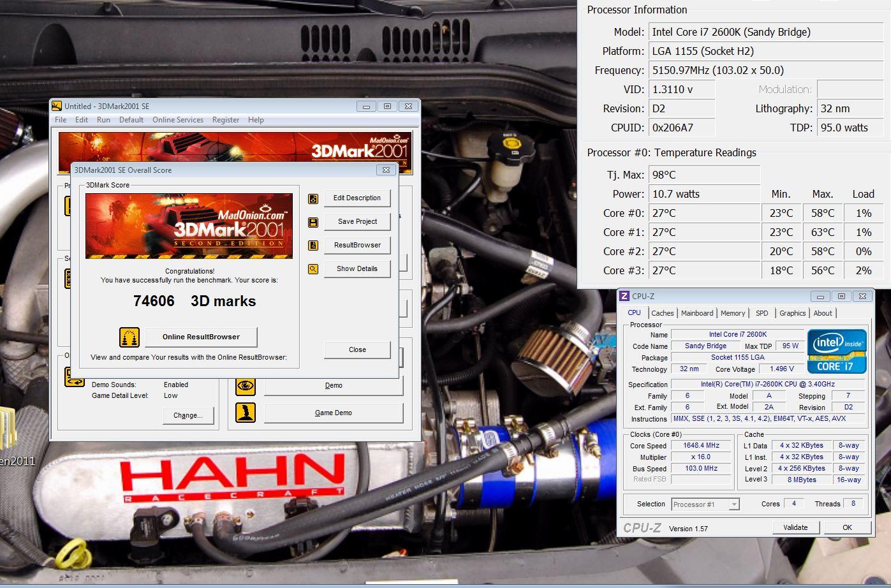Click the Multiplier value x 16.0
The height and width of the screenshot is (588, 891).
point(701,457)
